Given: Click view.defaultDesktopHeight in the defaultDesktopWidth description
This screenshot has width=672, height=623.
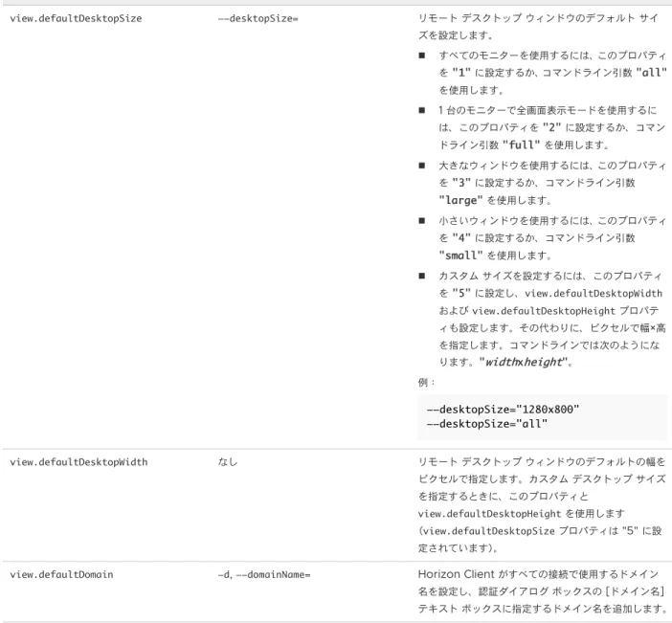Looking at the screenshot, I should click(x=489, y=514).
